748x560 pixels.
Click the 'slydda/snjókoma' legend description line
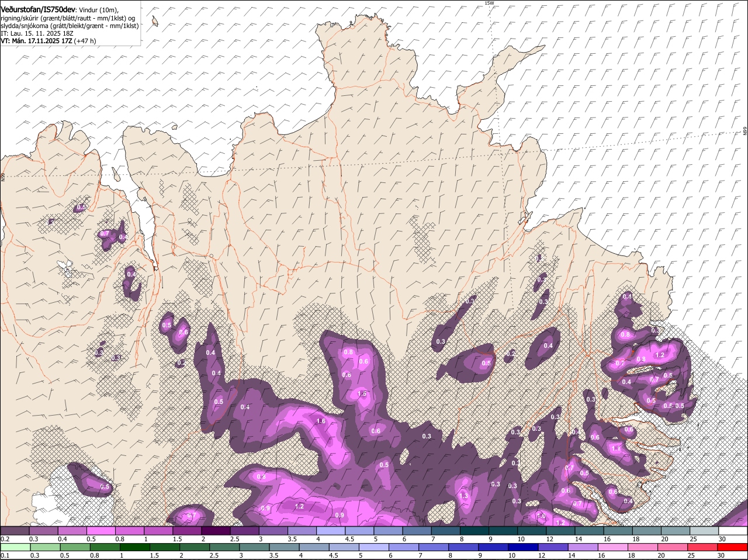pyautogui.click(x=70, y=26)
